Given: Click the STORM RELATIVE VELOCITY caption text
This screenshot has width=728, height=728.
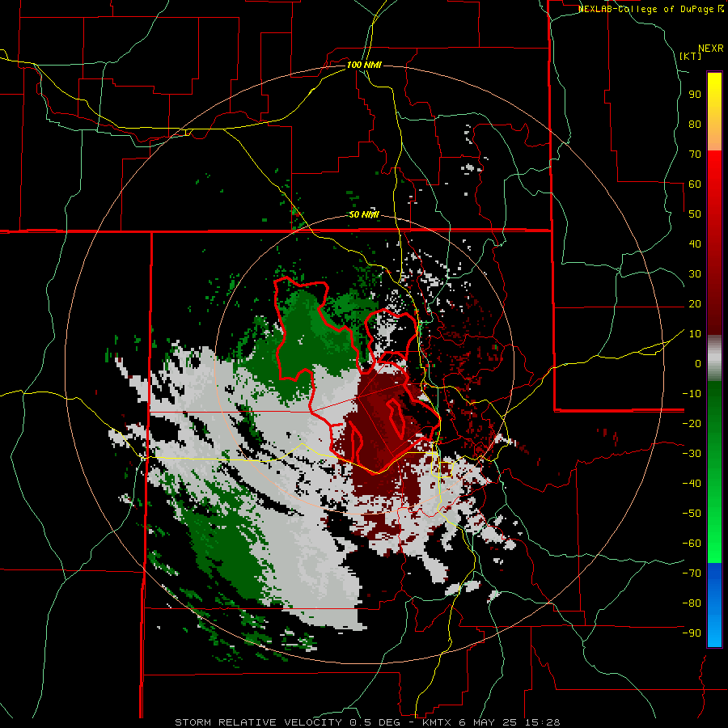Looking at the screenshot, I should pos(258,722).
